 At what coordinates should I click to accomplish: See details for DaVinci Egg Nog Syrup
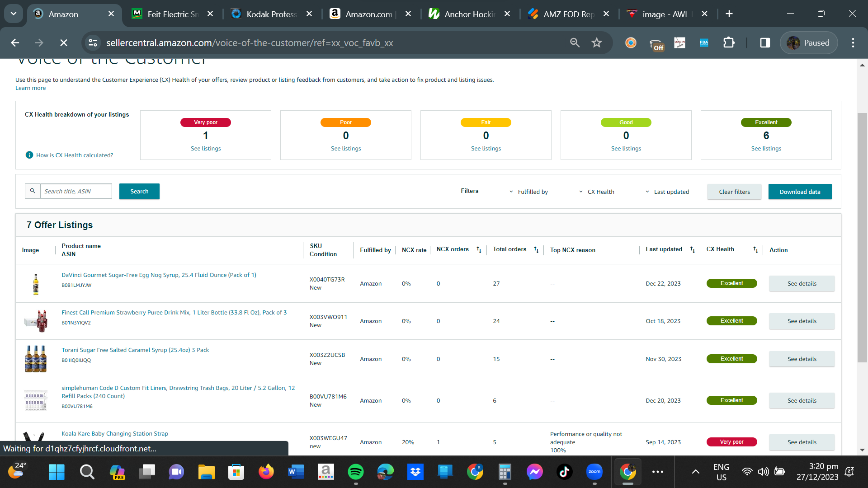[802, 284]
